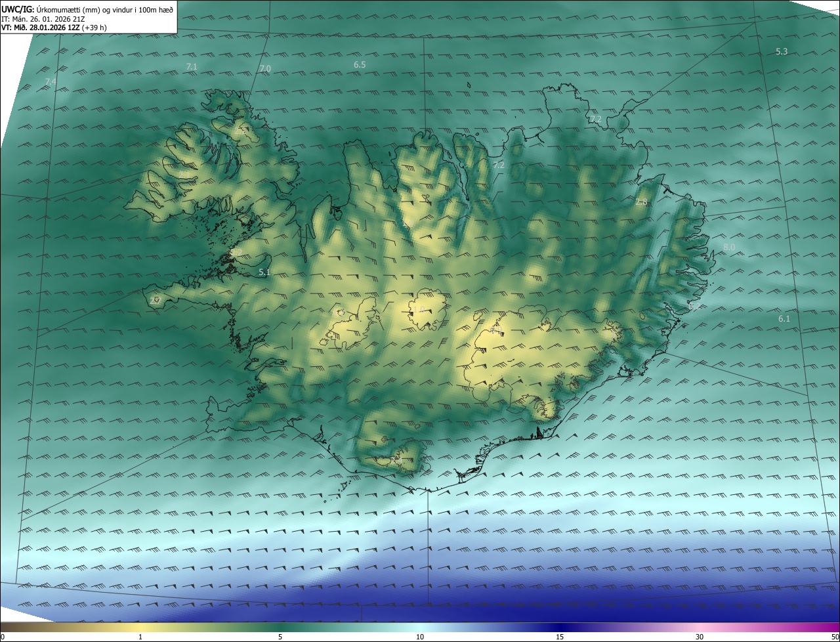The image size is (840, 642).
Task: Click the 7.1 value label on the map
Action: [x=192, y=66]
